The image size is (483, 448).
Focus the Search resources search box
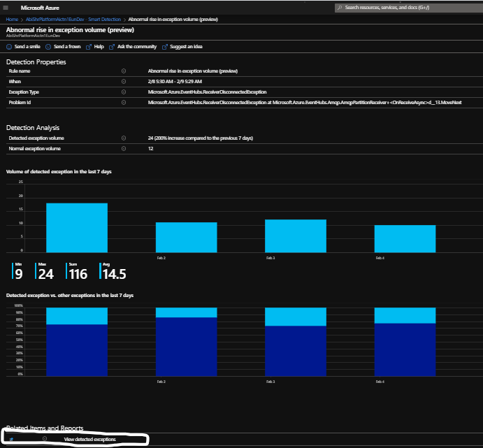point(409,8)
